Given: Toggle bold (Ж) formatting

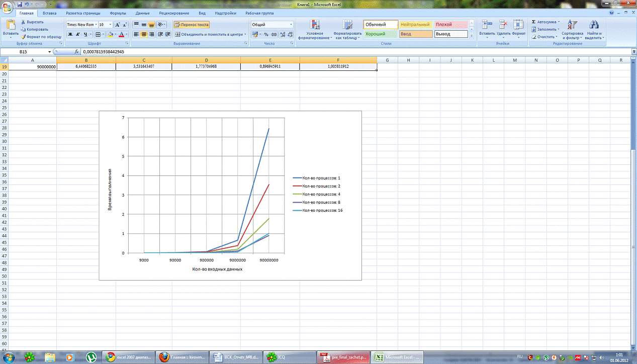Looking at the screenshot, I should point(70,34).
